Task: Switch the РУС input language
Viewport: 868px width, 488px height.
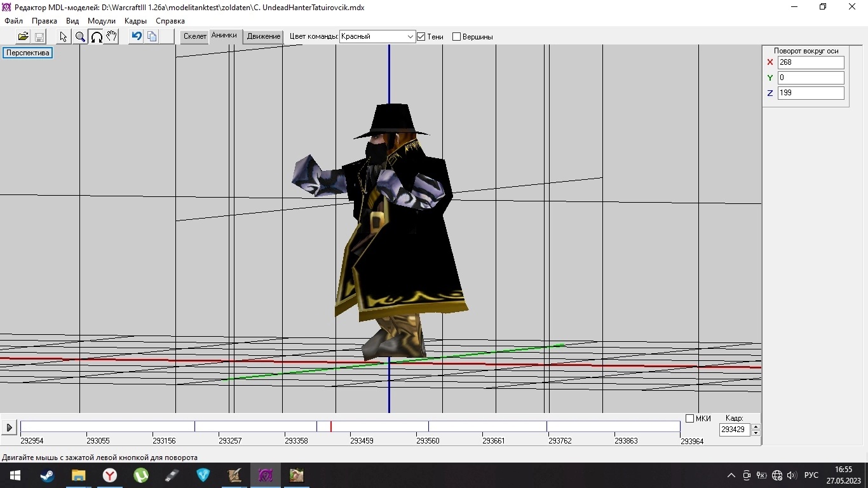Action: 811,475
